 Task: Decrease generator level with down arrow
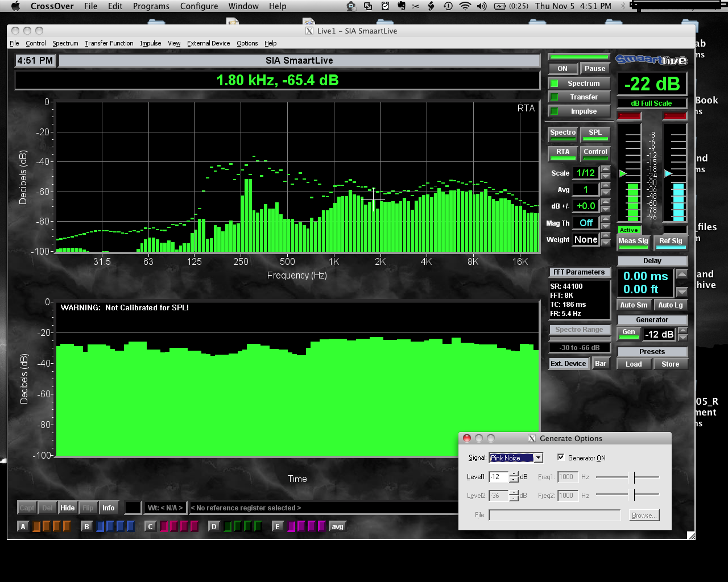683,338
